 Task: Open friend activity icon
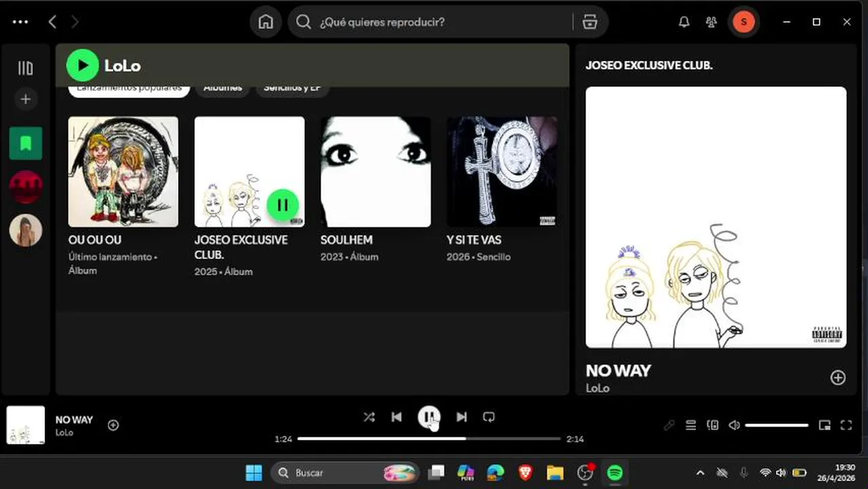click(711, 22)
